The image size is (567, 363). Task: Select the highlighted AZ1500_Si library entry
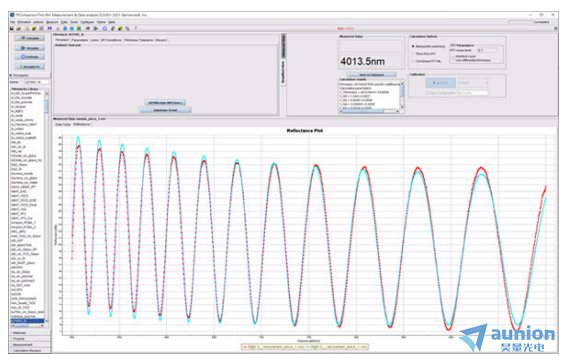pos(27,321)
